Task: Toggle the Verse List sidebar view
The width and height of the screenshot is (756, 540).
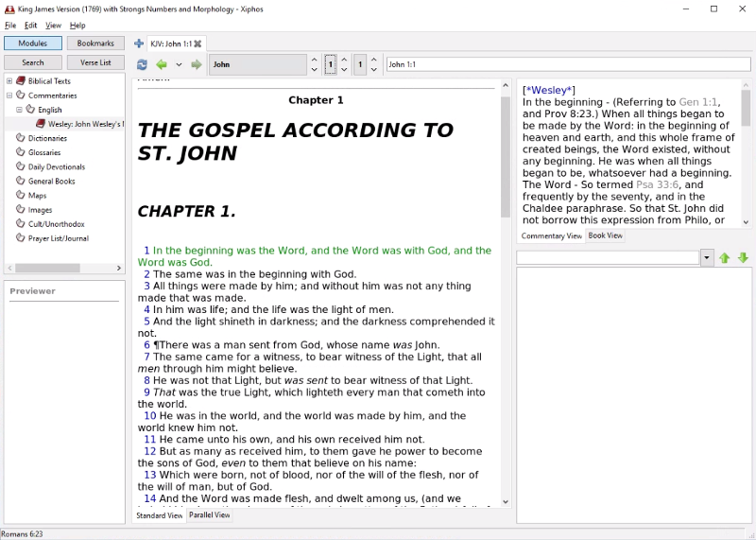Action: coord(95,62)
